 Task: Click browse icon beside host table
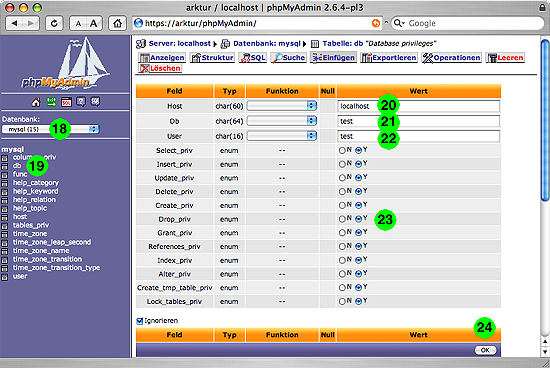tap(5, 217)
